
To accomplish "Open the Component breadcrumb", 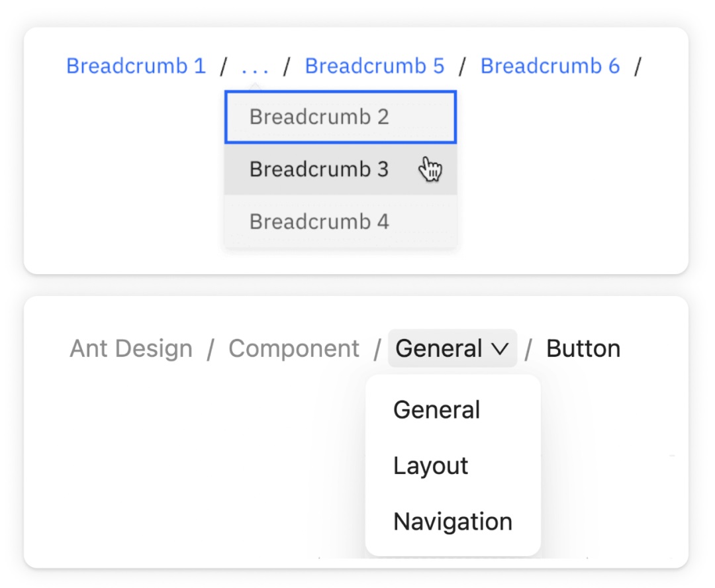I will point(294,349).
